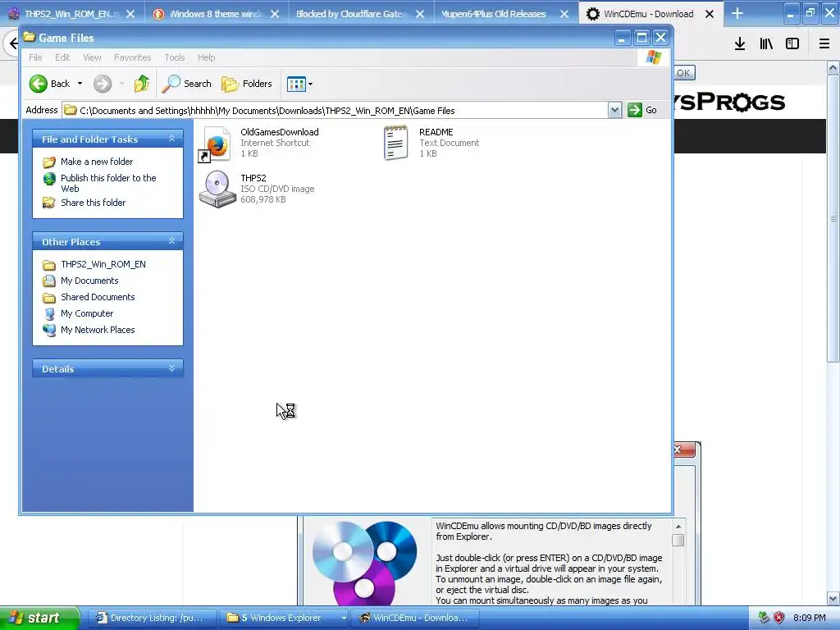Screen dimensions: 840x630
Task: Click the README file name
Action: point(436,132)
